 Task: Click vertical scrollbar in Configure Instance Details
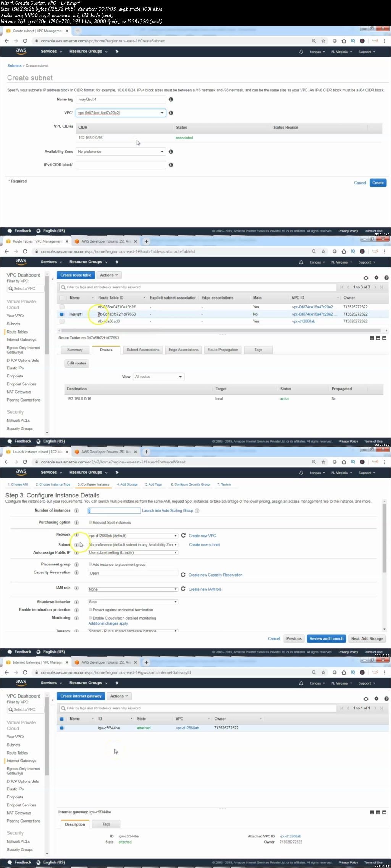[385, 538]
